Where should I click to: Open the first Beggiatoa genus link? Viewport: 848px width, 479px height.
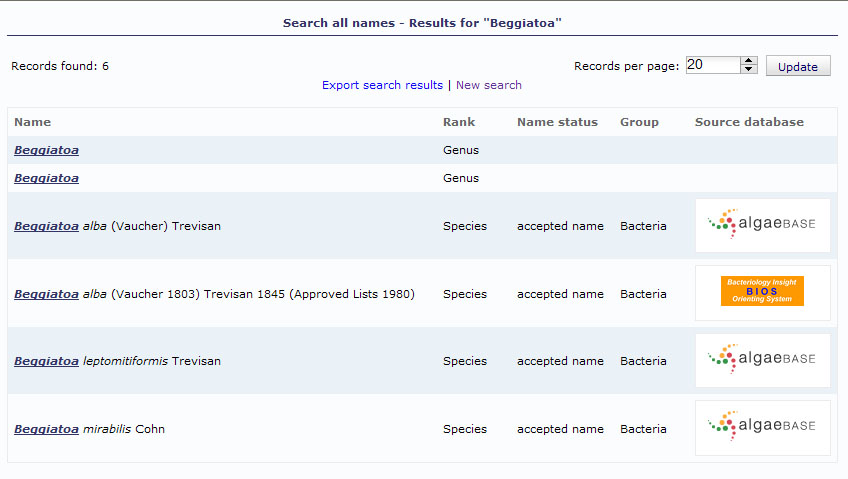click(47, 150)
